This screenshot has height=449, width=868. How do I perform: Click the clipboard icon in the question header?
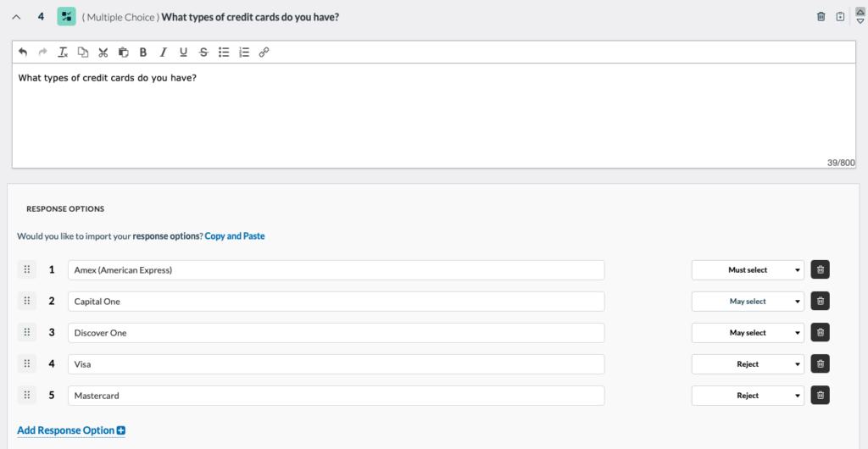click(840, 17)
